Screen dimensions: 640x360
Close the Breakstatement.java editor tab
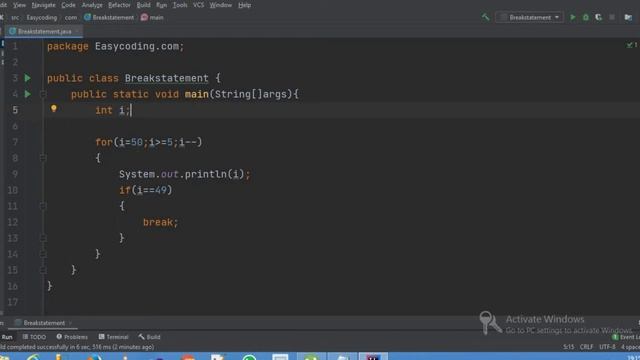[77, 31]
